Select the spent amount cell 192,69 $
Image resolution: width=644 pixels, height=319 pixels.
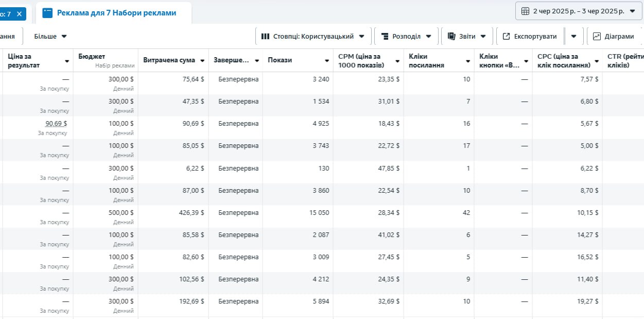coord(192,301)
